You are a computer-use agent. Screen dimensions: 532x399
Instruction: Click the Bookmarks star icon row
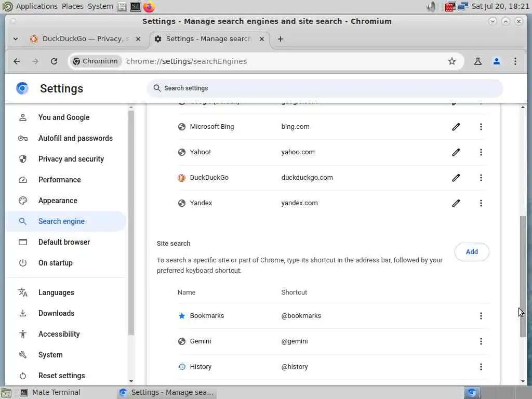pos(181,316)
